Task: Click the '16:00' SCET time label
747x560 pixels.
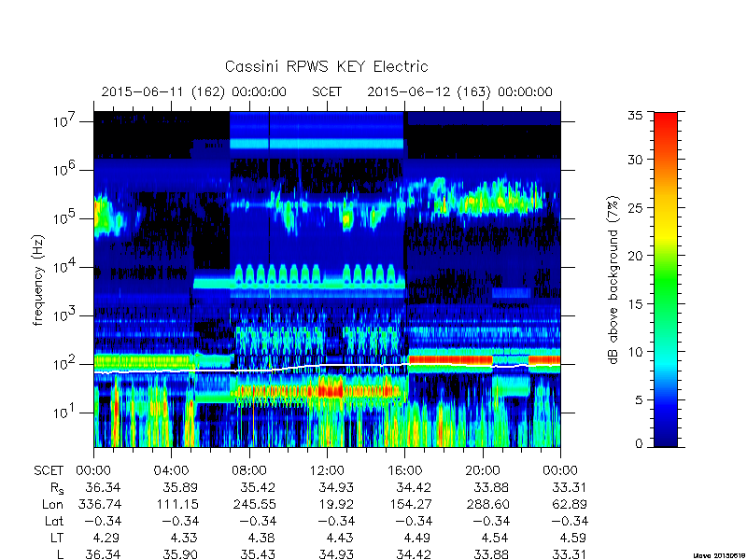Action: point(404,471)
